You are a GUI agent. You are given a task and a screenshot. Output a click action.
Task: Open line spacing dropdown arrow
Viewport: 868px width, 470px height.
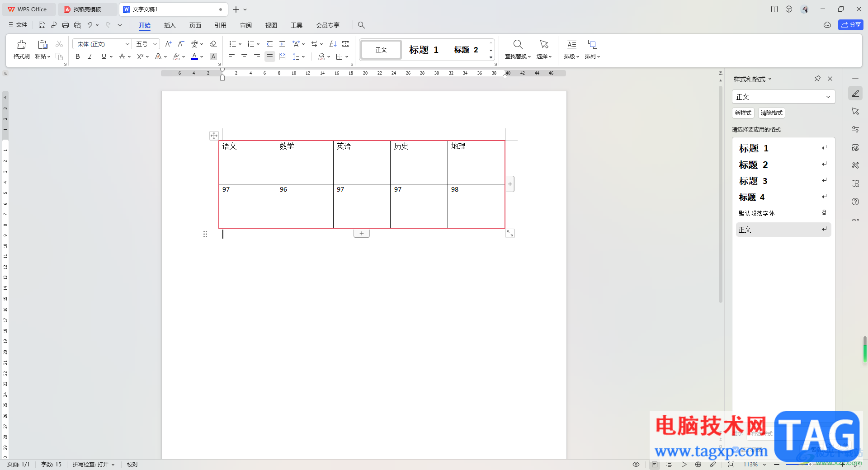pos(303,56)
